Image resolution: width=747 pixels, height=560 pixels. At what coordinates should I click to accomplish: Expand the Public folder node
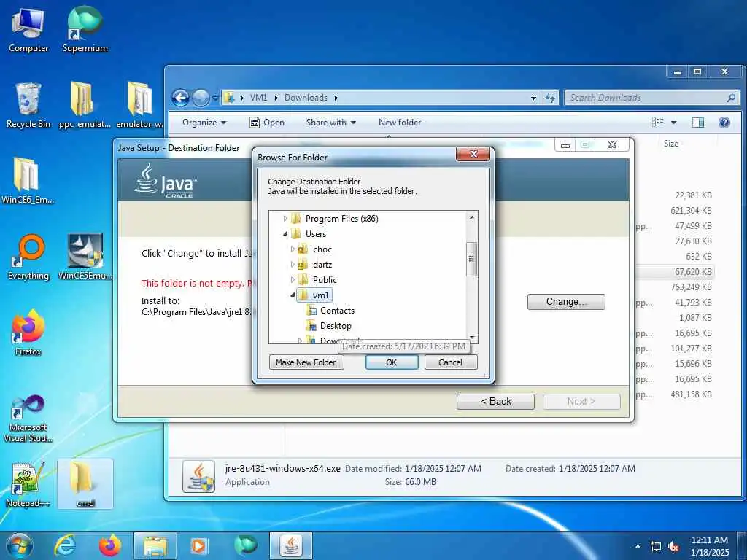tap(293, 279)
